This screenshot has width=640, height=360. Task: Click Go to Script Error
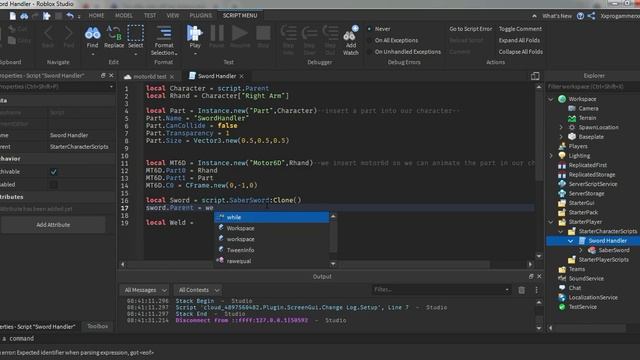(x=471, y=29)
